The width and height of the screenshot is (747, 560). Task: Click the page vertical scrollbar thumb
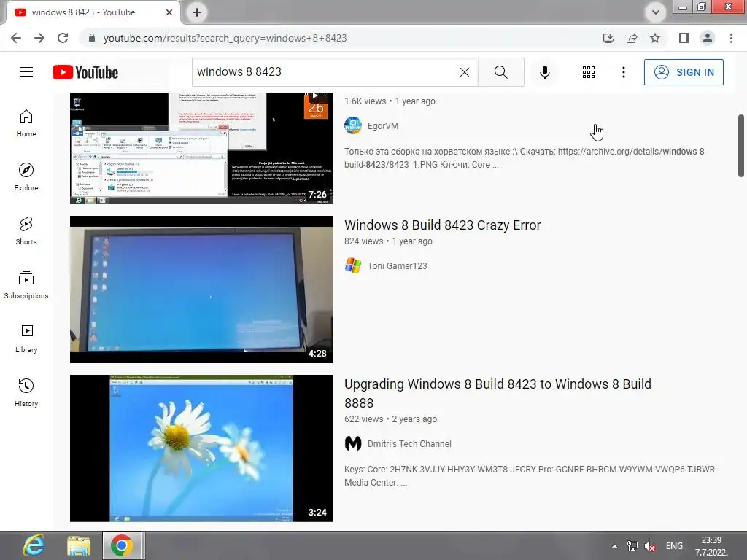[x=741, y=145]
